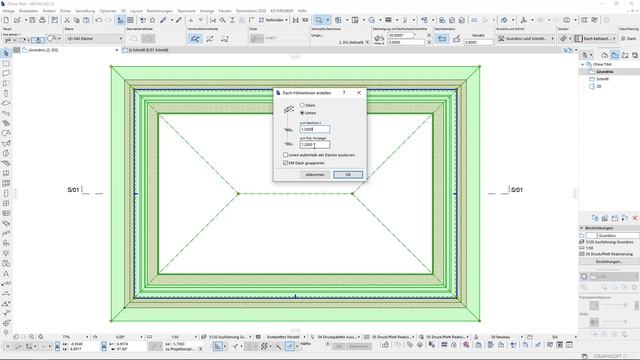Select 3D in the navigator tree

click(x=599, y=86)
